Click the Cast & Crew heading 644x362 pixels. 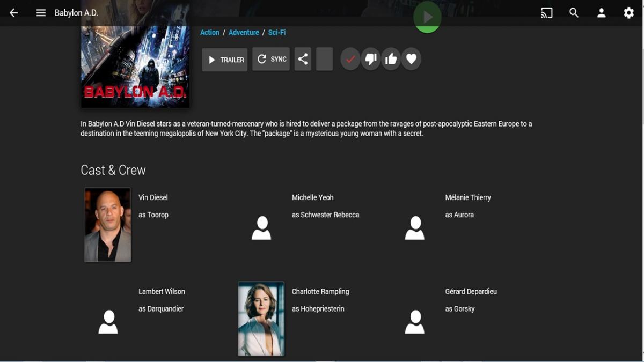[113, 170]
